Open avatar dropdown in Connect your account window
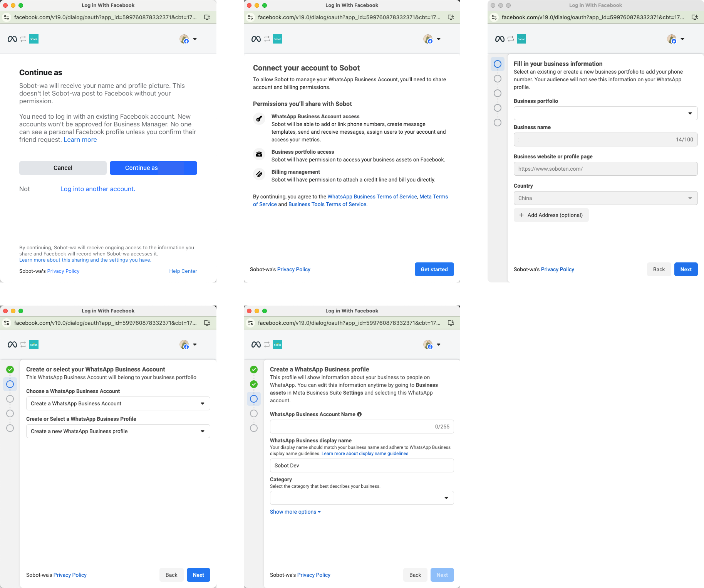Screen dimensions: 704x588 (432, 39)
